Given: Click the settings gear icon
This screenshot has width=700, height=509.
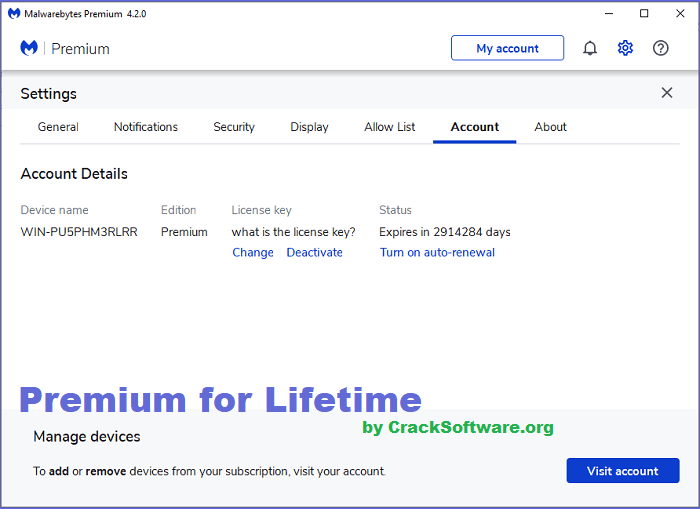Looking at the screenshot, I should [625, 48].
